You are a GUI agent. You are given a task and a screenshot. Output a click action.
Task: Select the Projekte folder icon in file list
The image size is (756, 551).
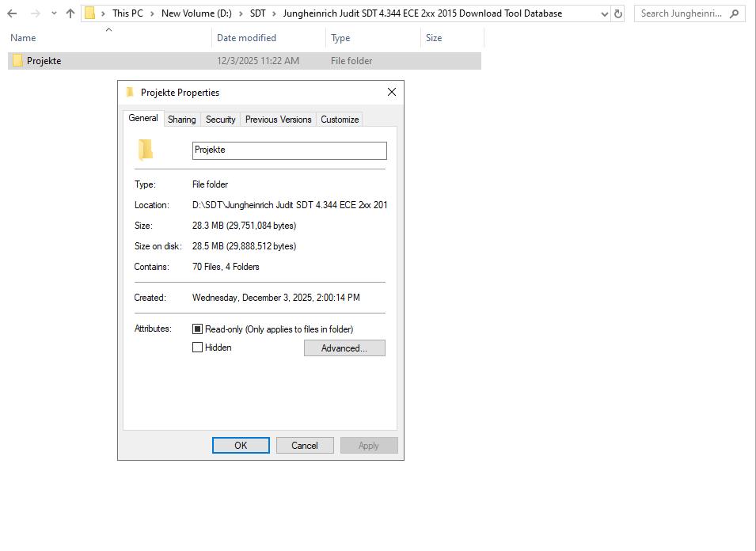(x=17, y=60)
